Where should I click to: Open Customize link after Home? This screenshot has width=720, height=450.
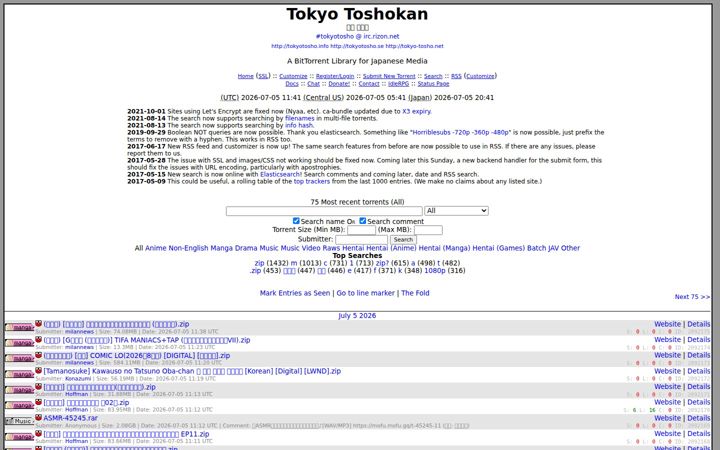click(x=293, y=76)
